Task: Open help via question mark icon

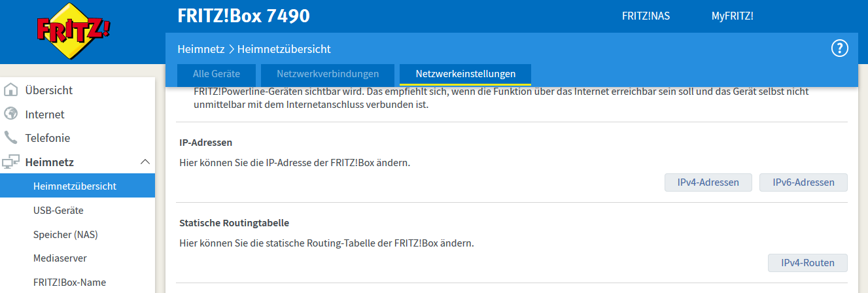Action: (839, 48)
